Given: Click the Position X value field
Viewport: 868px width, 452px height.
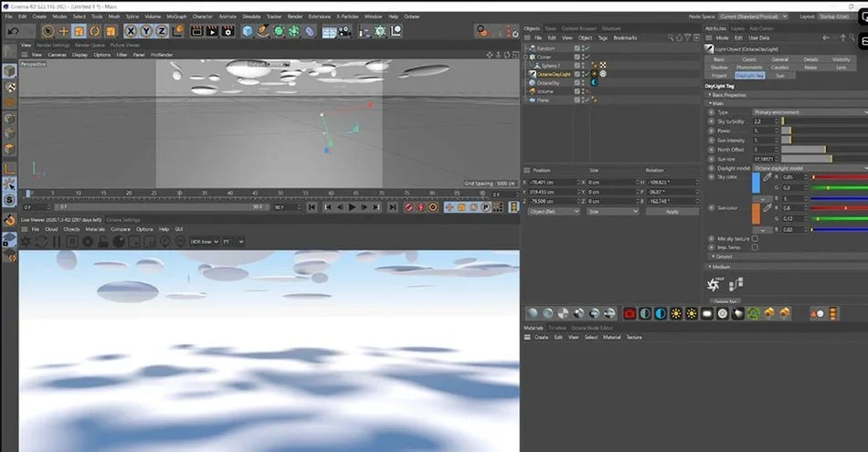Looking at the screenshot, I should [554, 182].
